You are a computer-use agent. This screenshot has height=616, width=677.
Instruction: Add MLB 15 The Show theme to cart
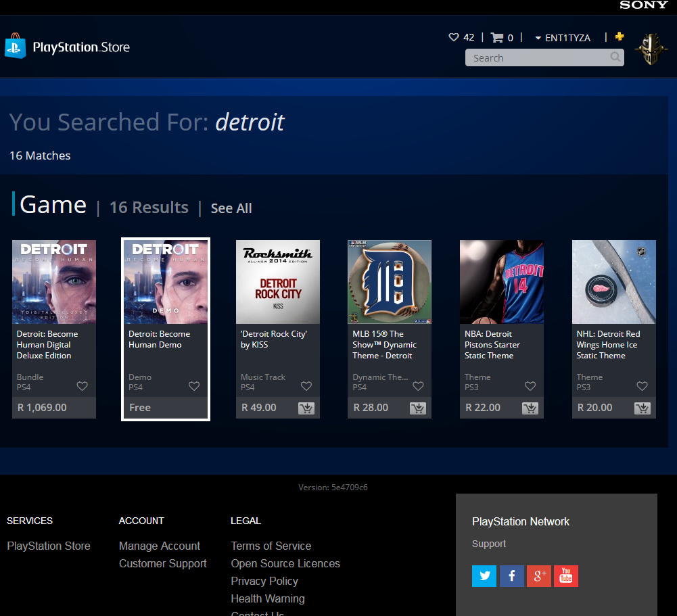418,408
